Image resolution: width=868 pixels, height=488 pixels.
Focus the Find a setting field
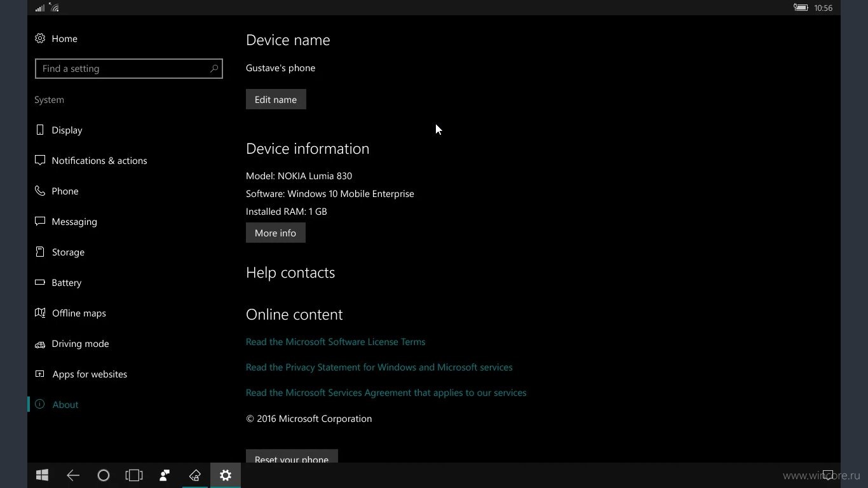pyautogui.click(x=129, y=69)
